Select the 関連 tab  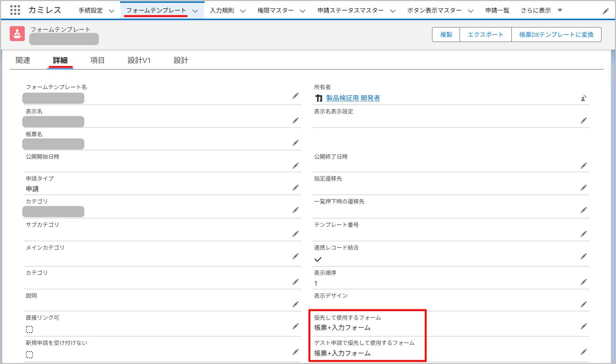click(x=22, y=60)
